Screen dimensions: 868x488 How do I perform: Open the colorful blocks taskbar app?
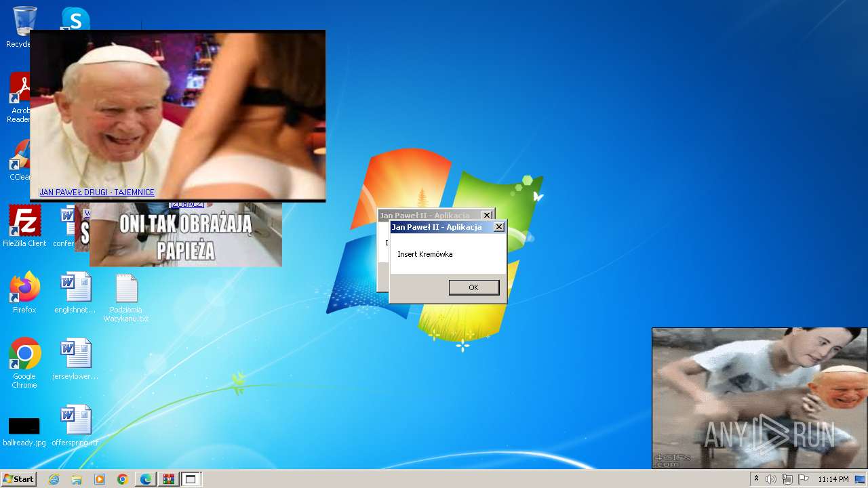tap(168, 479)
